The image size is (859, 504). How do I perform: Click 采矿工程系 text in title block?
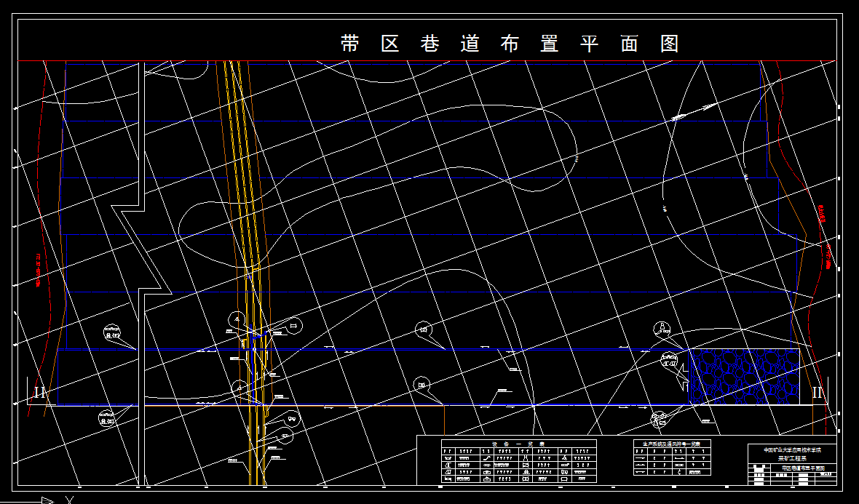[x=791, y=459]
